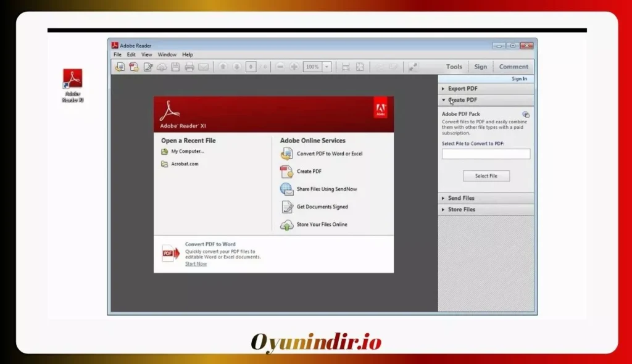Viewport: 632px width, 364px height.
Task: Open the File menu
Action: 117,54
